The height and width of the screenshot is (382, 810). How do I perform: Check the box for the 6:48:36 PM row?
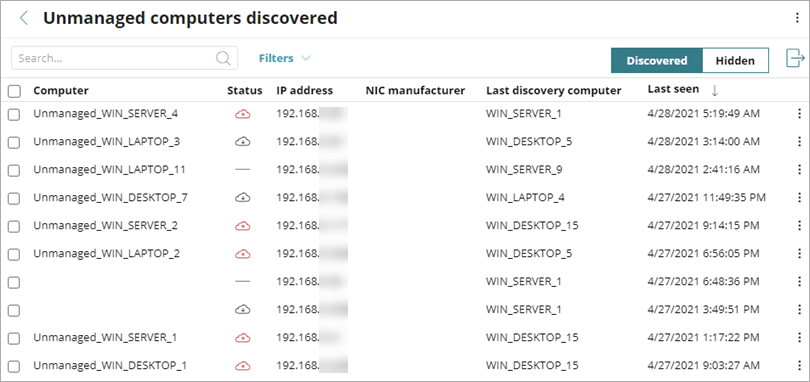14,282
